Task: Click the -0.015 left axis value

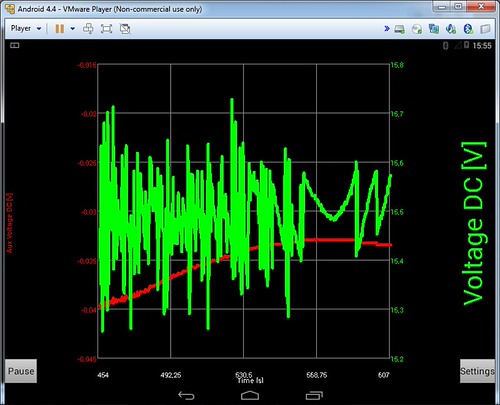Action: click(x=87, y=65)
